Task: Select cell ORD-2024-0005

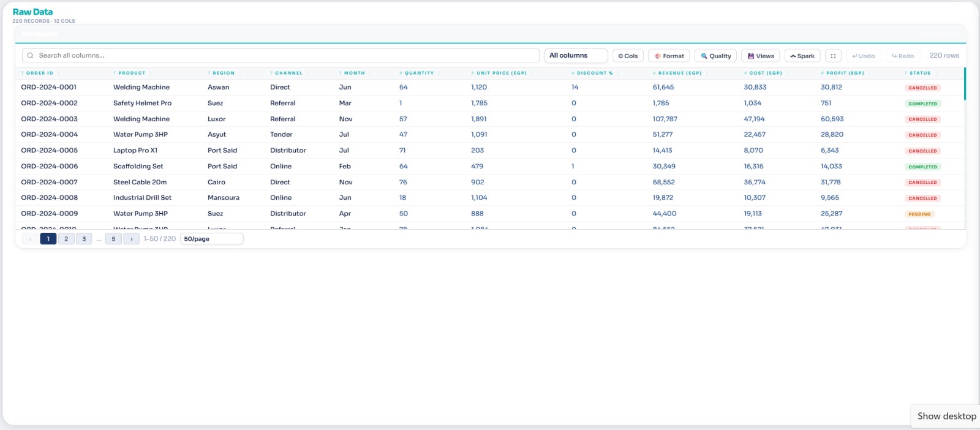Action: (x=49, y=151)
